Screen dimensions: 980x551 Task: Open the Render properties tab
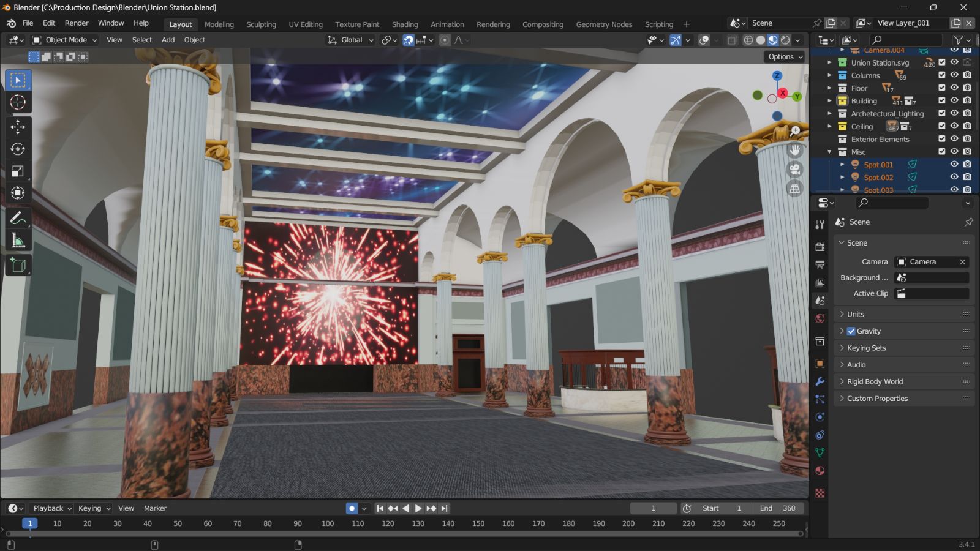coord(820,247)
